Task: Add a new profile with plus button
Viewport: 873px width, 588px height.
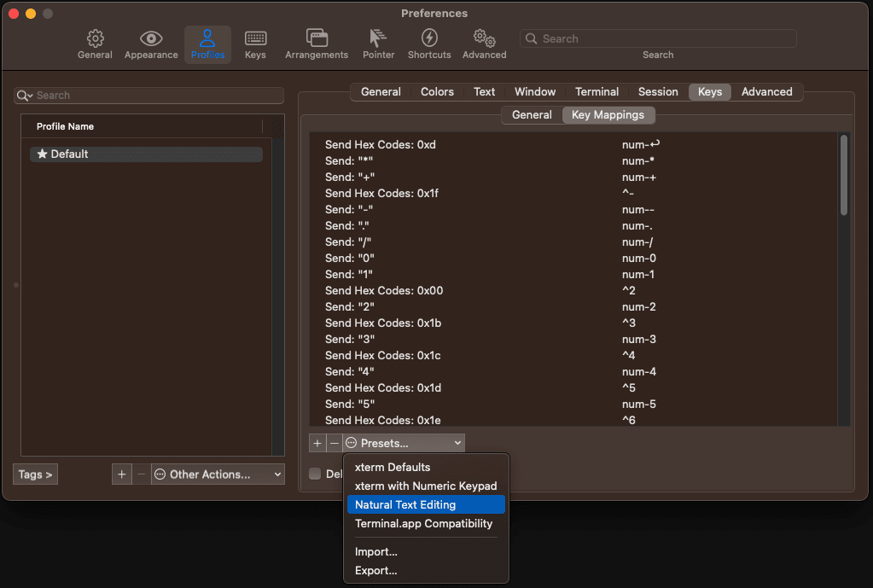Action: (x=121, y=474)
